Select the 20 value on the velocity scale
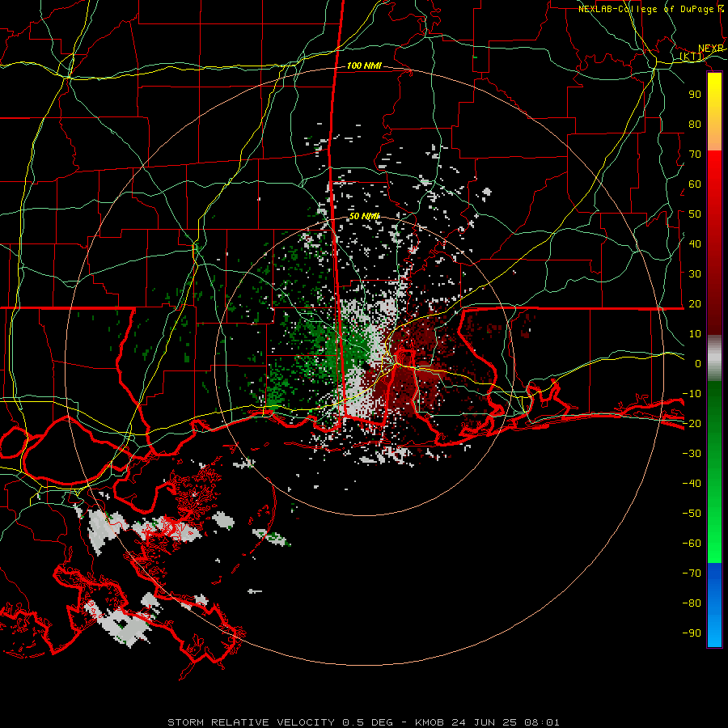 (695, 303)
